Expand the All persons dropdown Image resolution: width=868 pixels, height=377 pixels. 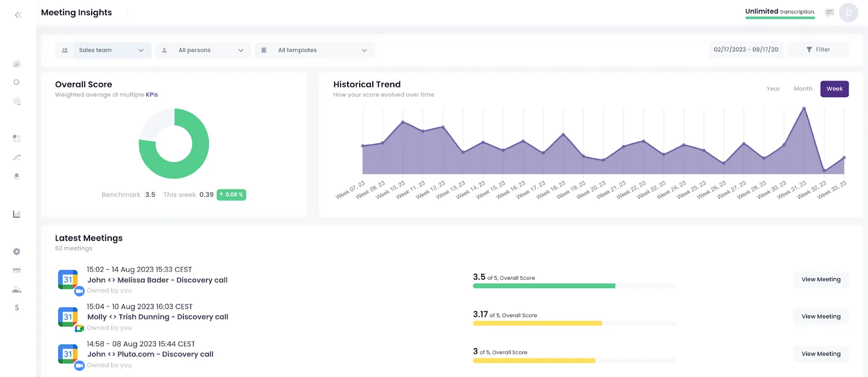click(x=203, y=50)
